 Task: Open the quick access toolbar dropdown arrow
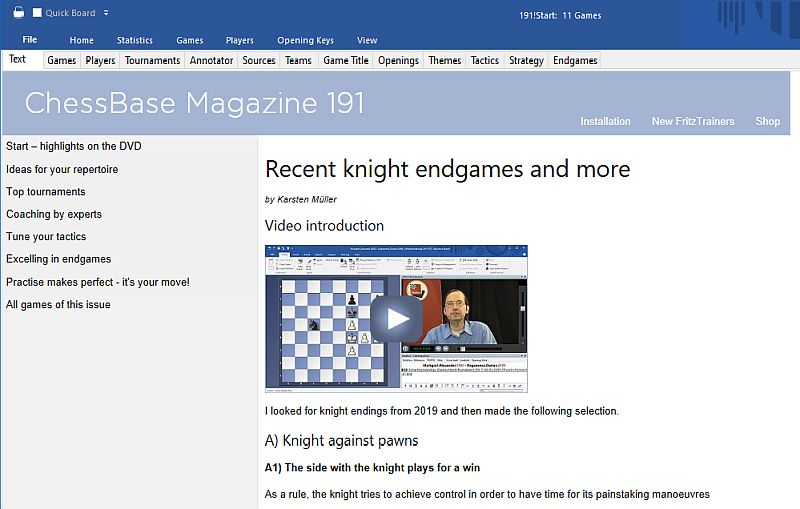pos(106,13)
